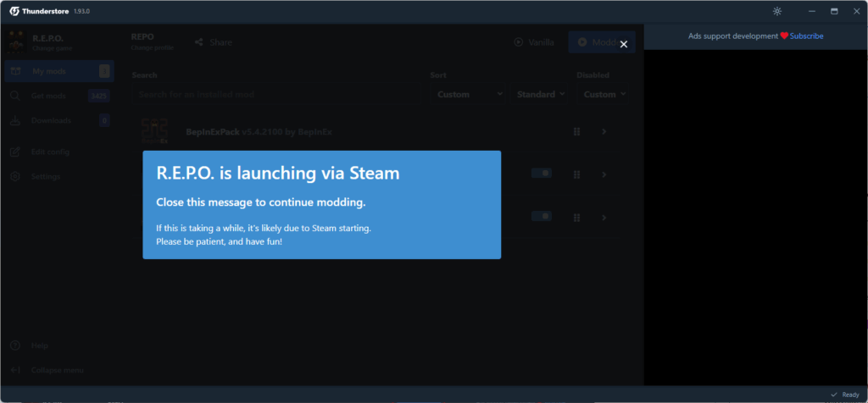Click the red heart icon in ads banner
Screen dimensions: 868x403
click(x=784, y=36)
